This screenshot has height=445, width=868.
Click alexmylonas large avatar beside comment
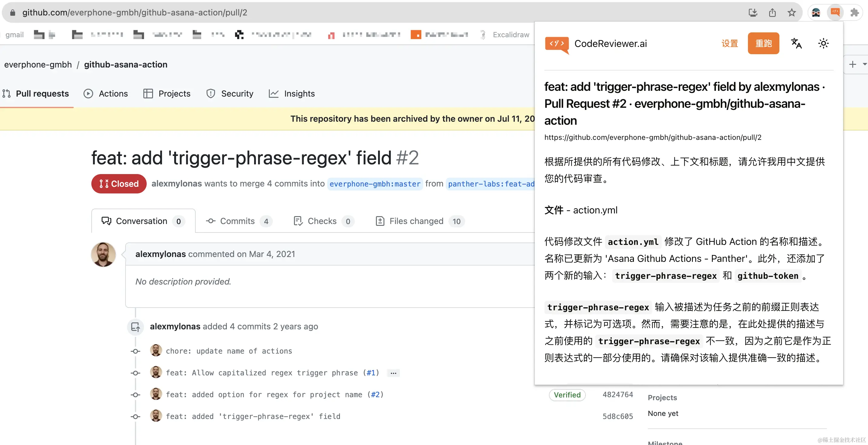coord(103,254)
